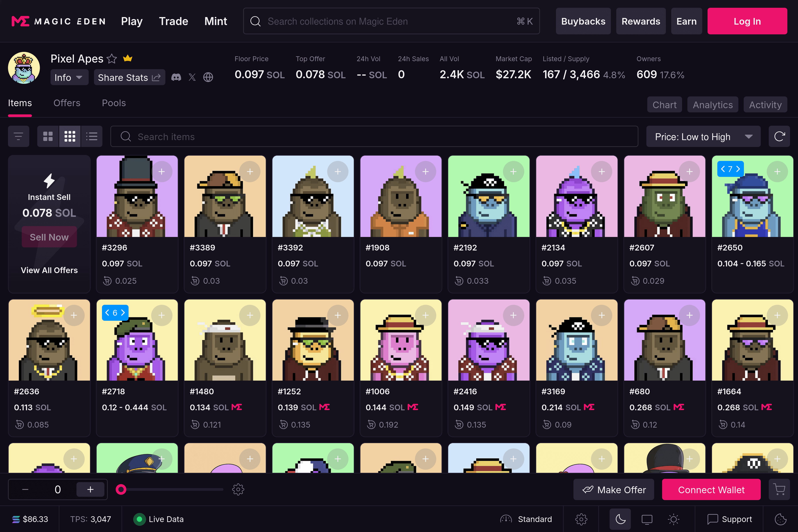Click the View All Offers link
Image resolution: width=798 pixels, height=532 pixels.
pyautogui.click(x=49, y=270)
